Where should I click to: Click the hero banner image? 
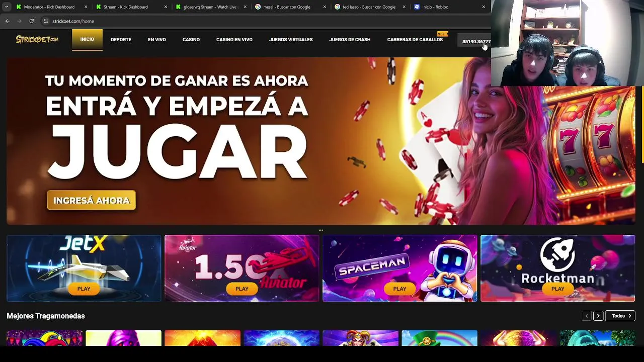pos(321,141)
